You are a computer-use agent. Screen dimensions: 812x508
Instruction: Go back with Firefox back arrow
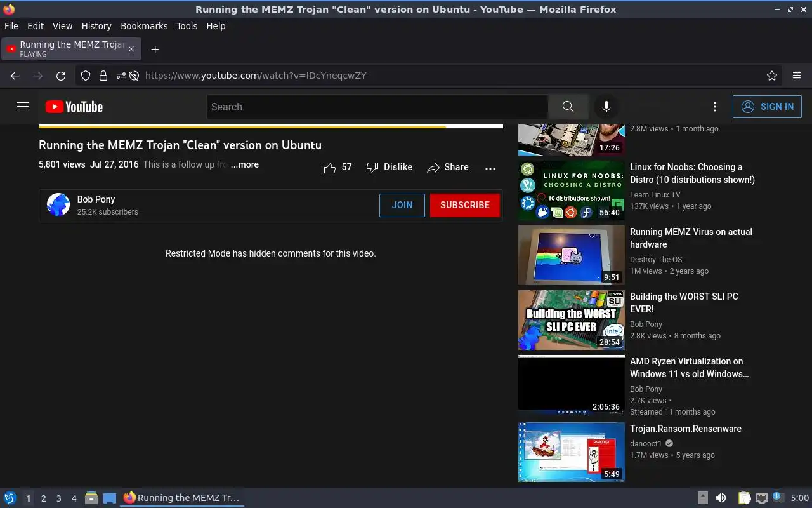click(15, 76)
